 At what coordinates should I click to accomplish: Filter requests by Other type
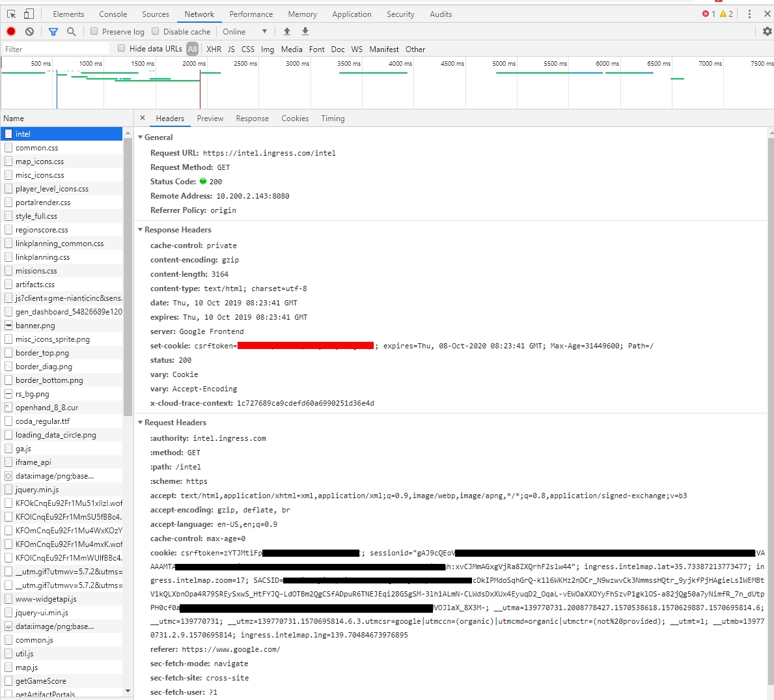pyautogui.click(x=415, y=49)
